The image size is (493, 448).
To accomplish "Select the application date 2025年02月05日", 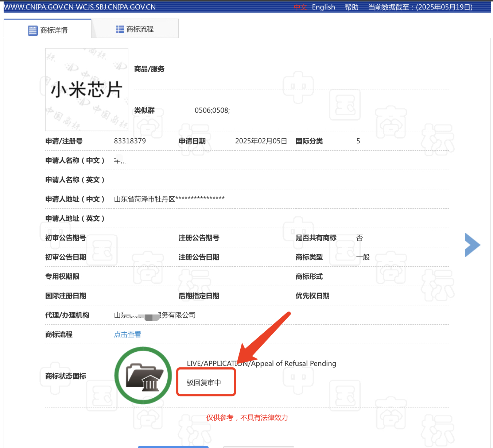I will click(x=261, y=141).
